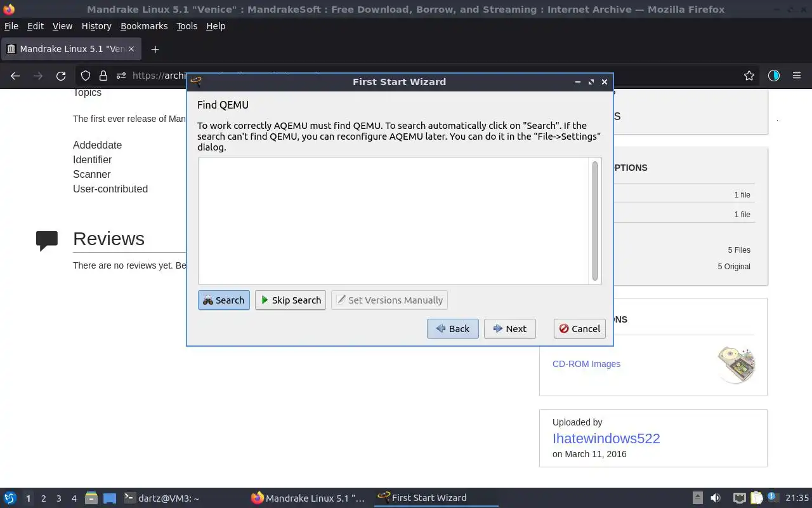This screenshot has height=508, width=812.
Task: Click the tracking protection shield icon
Action: (86, 76)
